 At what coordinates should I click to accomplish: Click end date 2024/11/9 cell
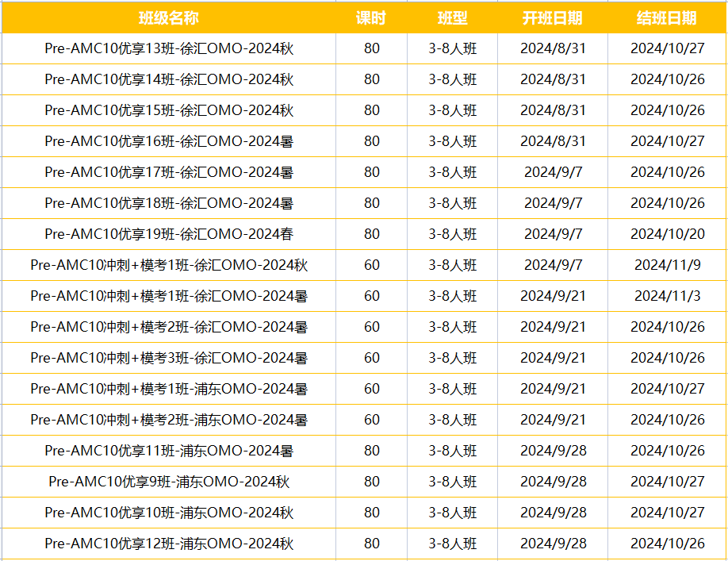[667, 265]
